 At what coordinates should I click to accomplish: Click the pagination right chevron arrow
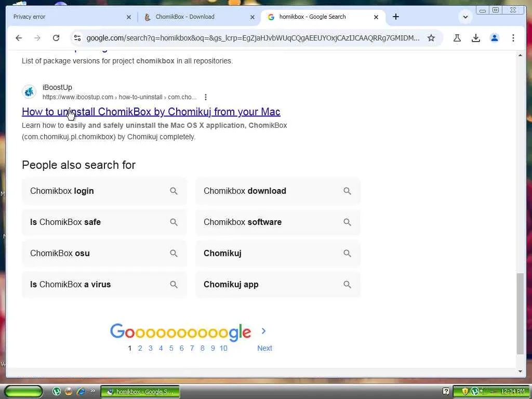click(263, 331)
